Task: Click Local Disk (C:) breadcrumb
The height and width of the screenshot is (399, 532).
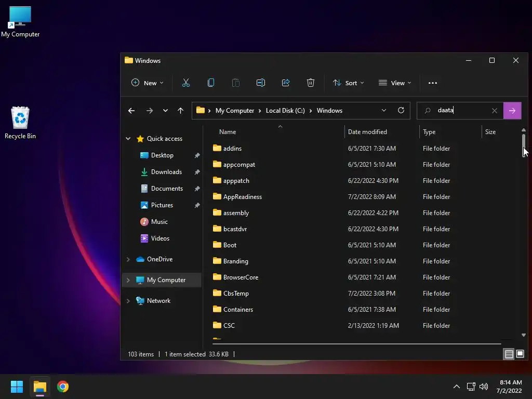Action: click(285, 111)
